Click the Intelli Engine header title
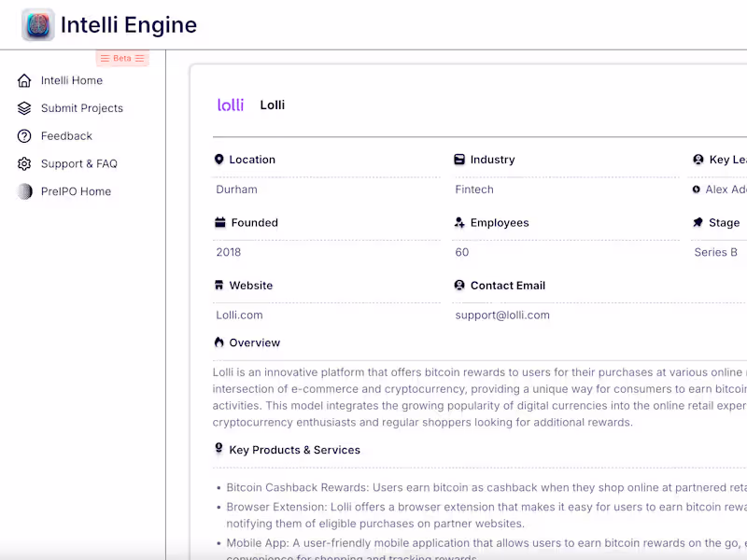This screenshot has width=747, height=560. [x=129, y=25]
